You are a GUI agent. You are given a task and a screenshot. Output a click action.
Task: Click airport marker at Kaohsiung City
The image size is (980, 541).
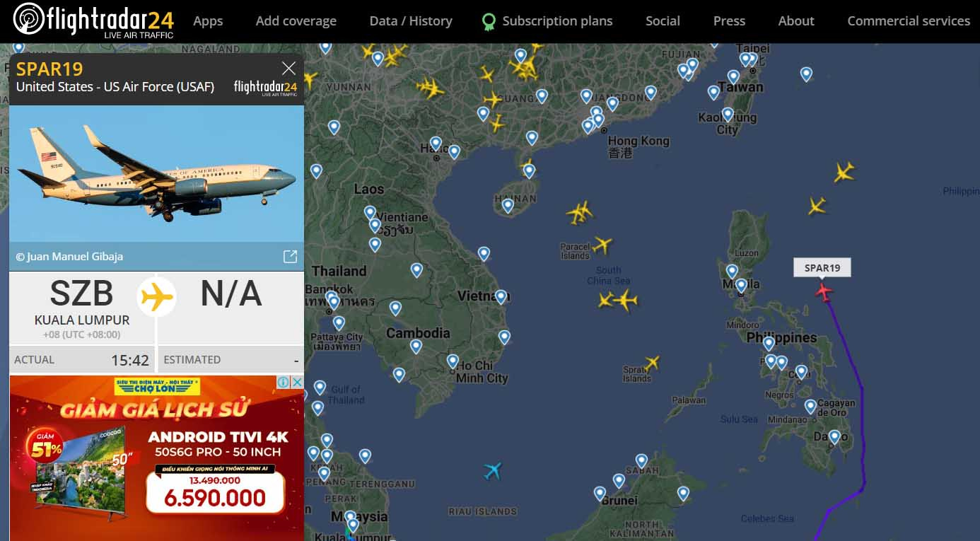728,114
